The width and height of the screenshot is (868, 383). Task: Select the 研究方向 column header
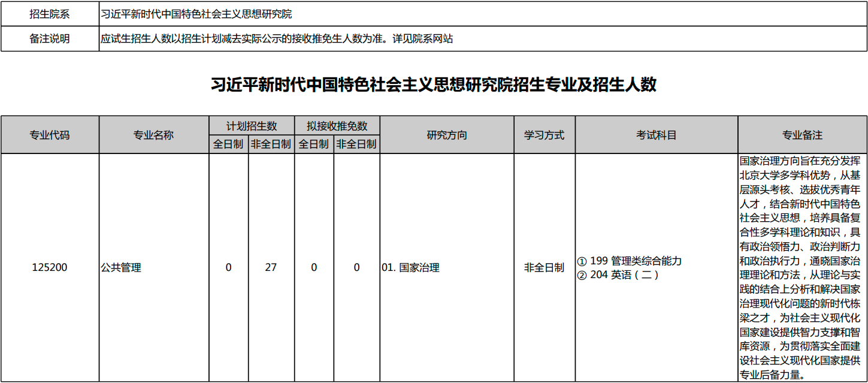coord(446,135)
